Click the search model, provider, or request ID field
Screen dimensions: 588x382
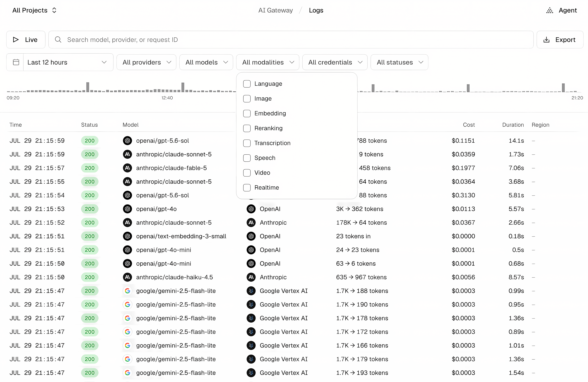(x=291, y=39)
